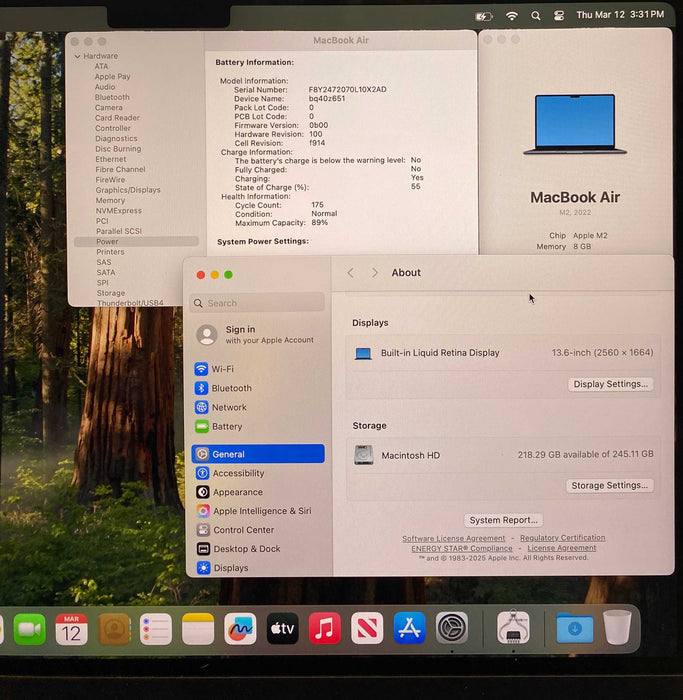Viewport: 683px width, 700px height.
Task: Open the Downloads folder in Dock
Action: (575, 629)
